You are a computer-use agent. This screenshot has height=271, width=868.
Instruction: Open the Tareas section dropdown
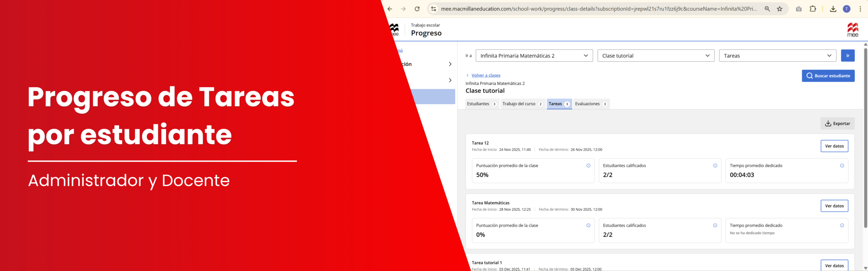pos(778,56)
